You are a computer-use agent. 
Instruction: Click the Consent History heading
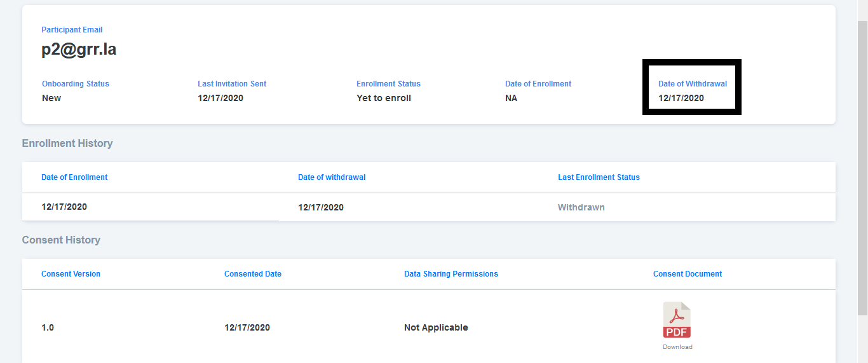click(61, 240)
